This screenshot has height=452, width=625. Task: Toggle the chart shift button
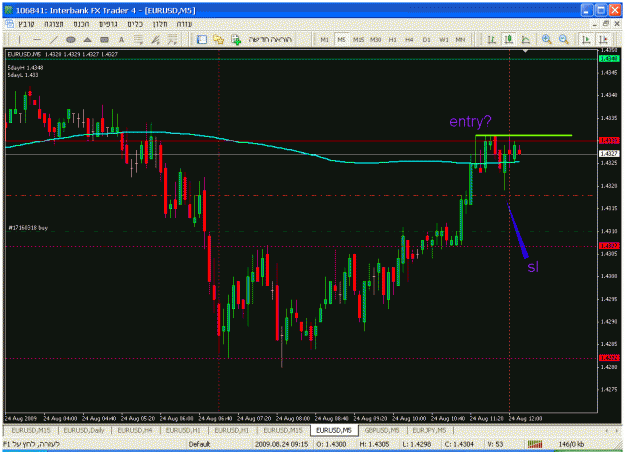[x=603, y=39]
